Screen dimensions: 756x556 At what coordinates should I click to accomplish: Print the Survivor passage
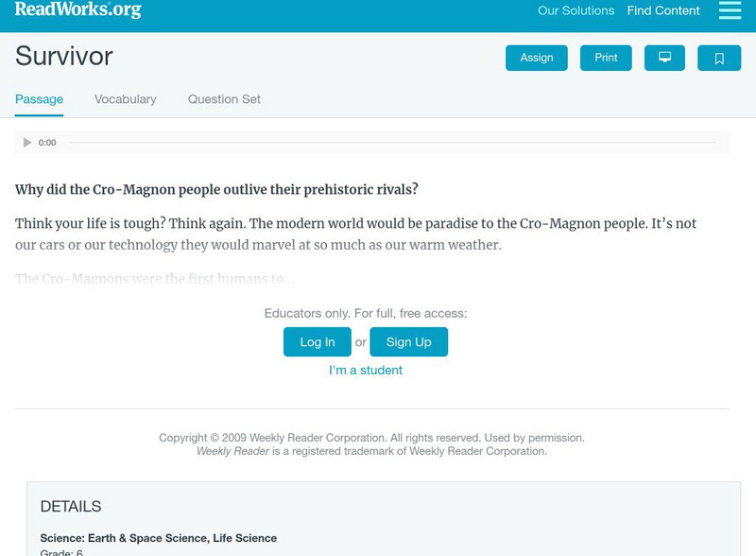[x=606, y=58]
